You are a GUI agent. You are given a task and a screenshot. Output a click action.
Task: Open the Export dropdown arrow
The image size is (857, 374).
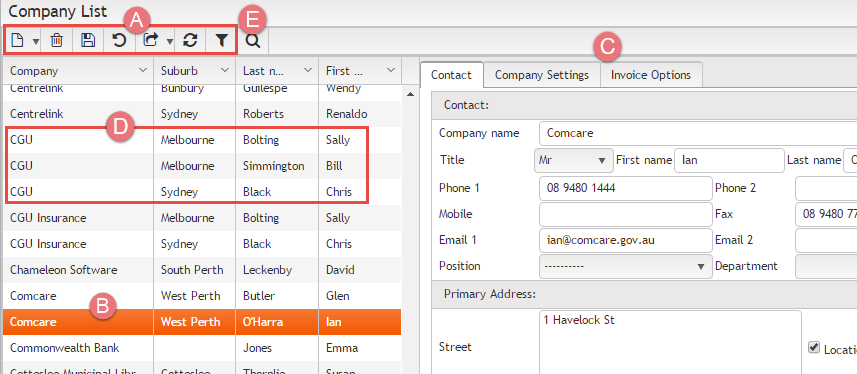click(169, 41)
